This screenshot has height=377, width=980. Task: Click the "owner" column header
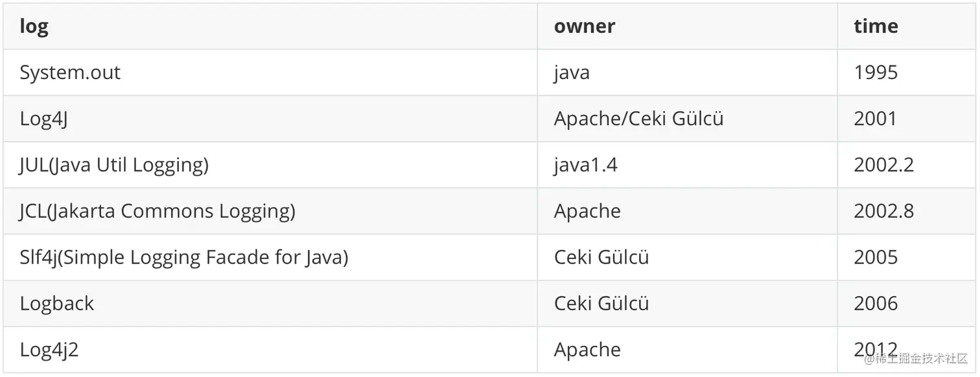pyautogui.click(x=584, y=27)
